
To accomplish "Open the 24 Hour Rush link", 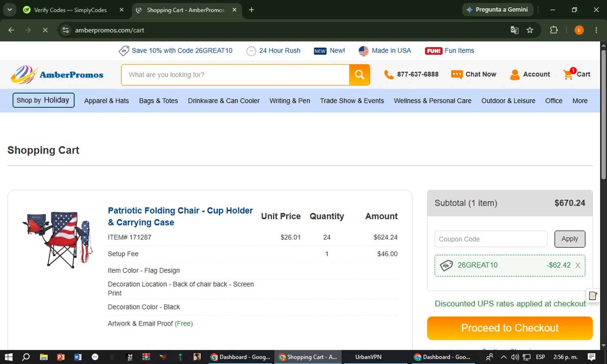I will 274,51.
